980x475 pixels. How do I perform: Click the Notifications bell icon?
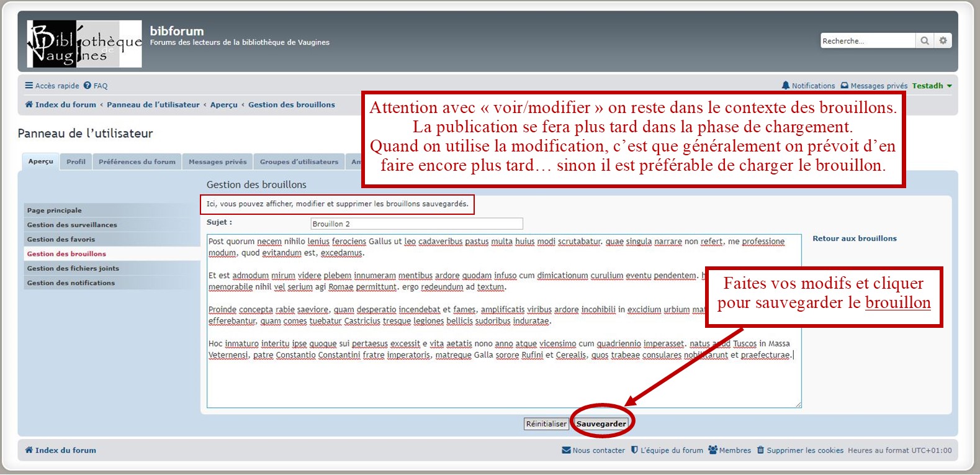(x=786, y=86)
